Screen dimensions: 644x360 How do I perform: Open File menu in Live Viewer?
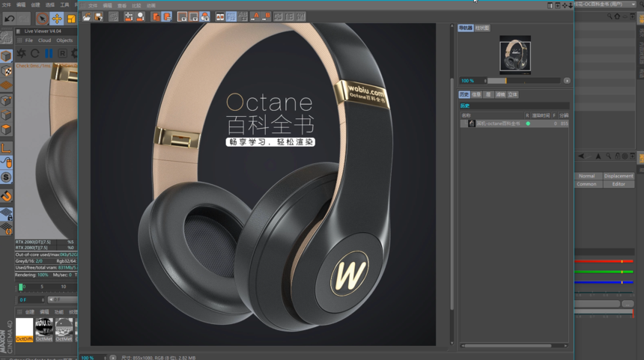(28, 40)
